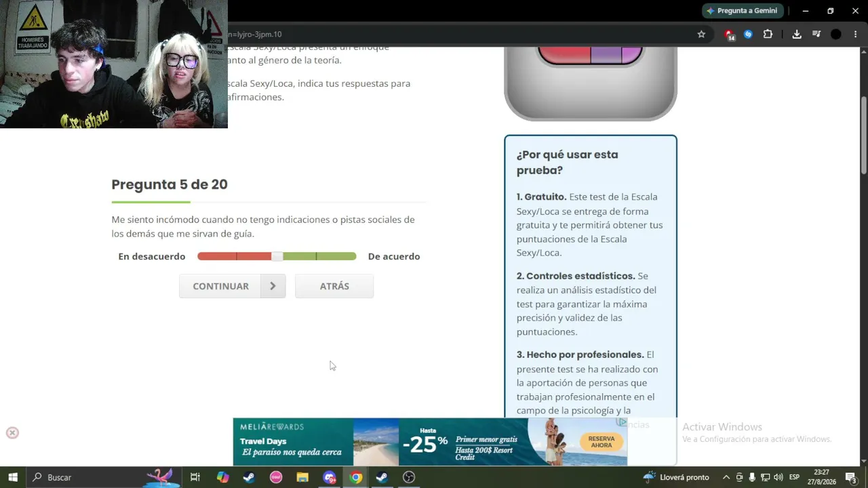The image size is (868, 488).
Task: Switch to Chrome on the taskbar
Action: 356,477
